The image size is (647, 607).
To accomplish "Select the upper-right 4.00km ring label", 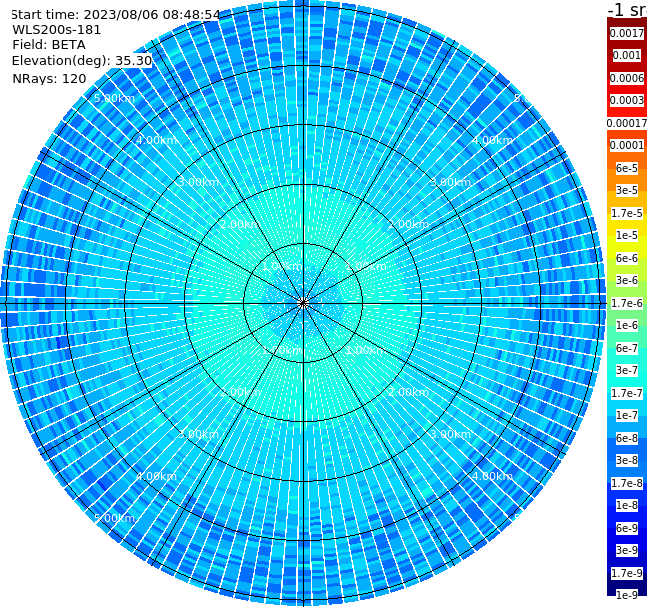I will [492, 140].
